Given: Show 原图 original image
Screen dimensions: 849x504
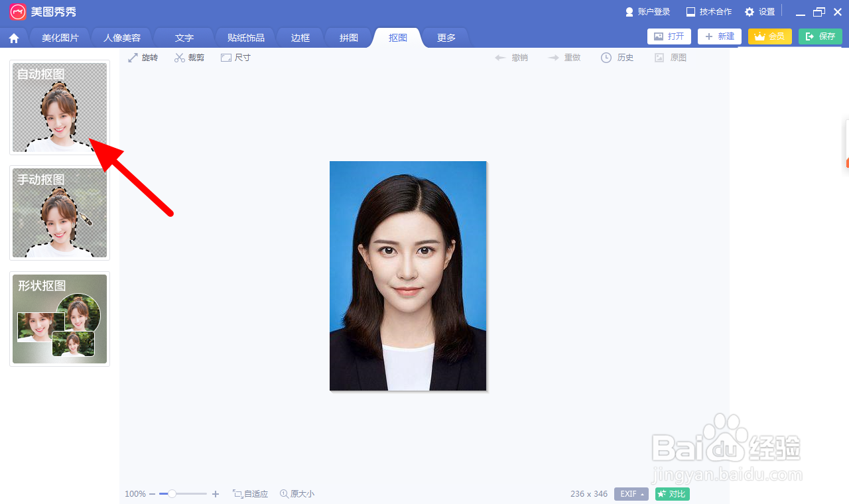Looking at the screenshot, I should coord(671,58).
